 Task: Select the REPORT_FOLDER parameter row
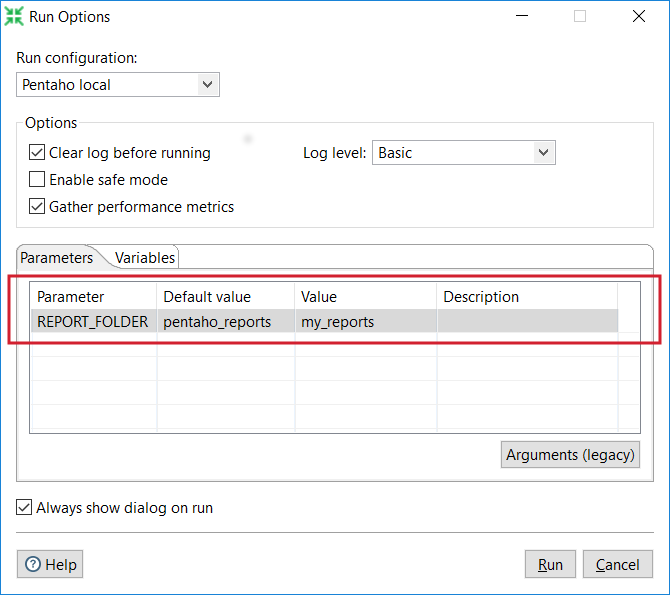point(324,321)
